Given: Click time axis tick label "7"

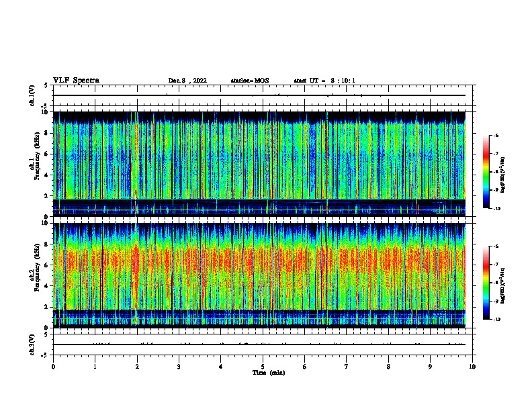Looking at the screenshot, I should click(347, 367).
